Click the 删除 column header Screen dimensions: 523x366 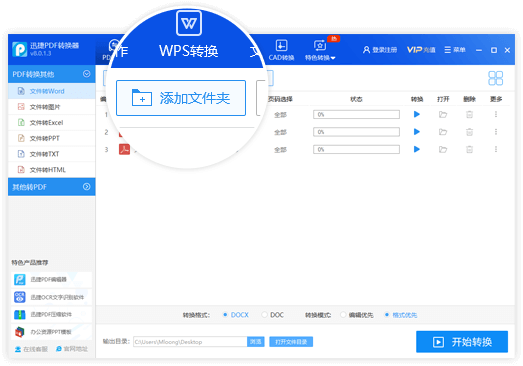point(469,99)
